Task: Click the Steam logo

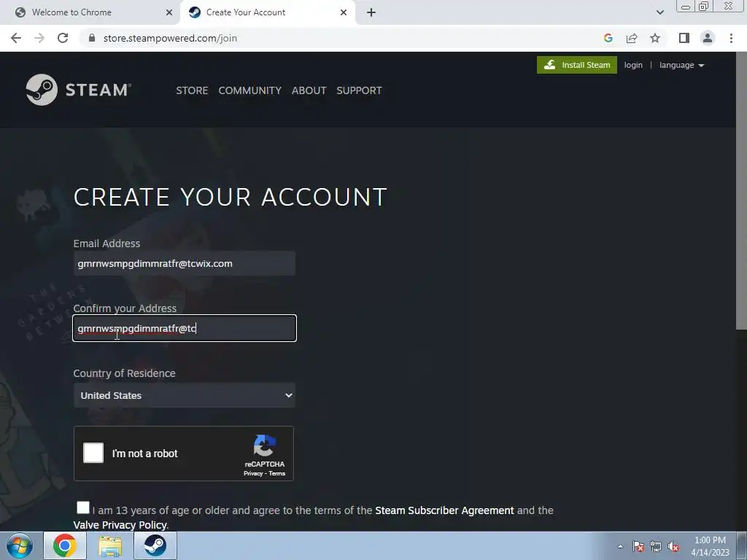Action: (x=79, y=90)
